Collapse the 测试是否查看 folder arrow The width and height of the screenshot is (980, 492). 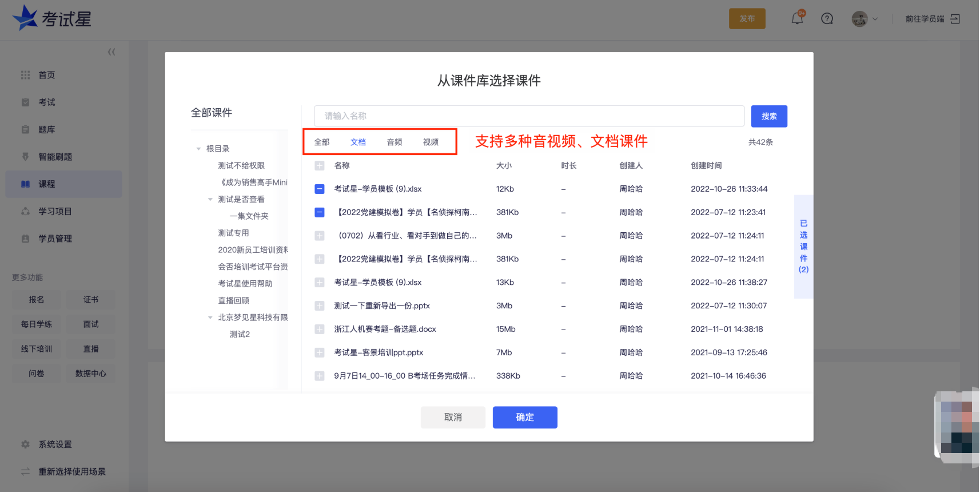click(x=210, y=200)
